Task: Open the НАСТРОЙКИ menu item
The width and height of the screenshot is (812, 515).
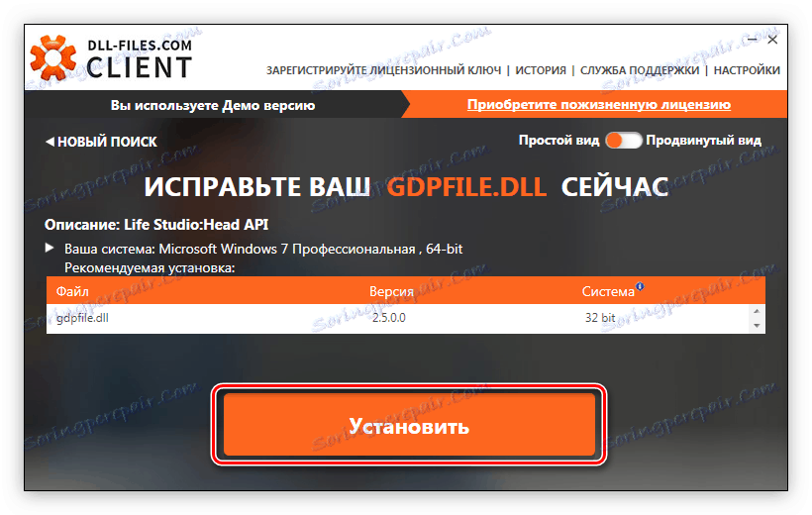Action: [747, 70]
